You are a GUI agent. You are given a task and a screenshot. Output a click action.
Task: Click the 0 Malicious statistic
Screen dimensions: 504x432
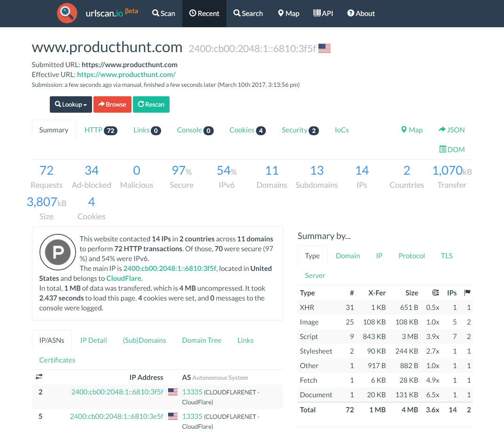point(137,177)
